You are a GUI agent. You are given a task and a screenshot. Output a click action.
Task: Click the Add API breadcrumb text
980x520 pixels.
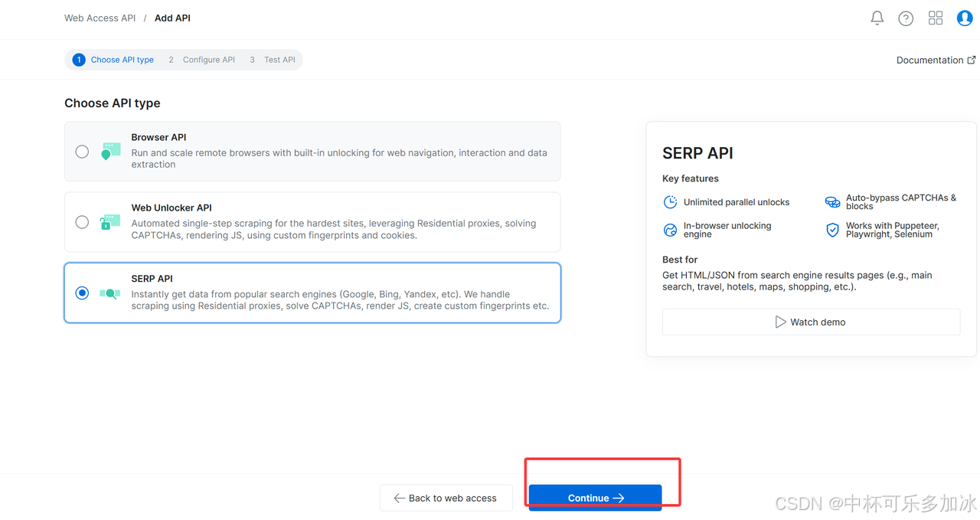pos(172,18)
